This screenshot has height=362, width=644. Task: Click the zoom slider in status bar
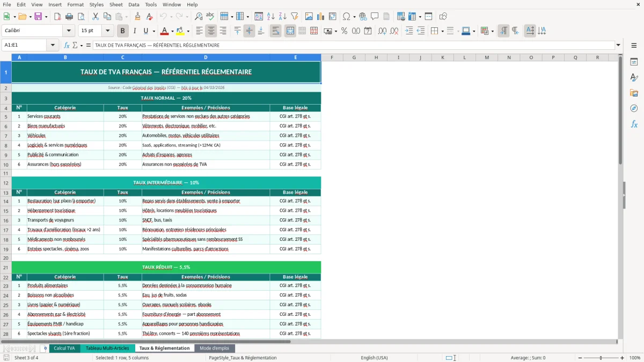[601, 358]
